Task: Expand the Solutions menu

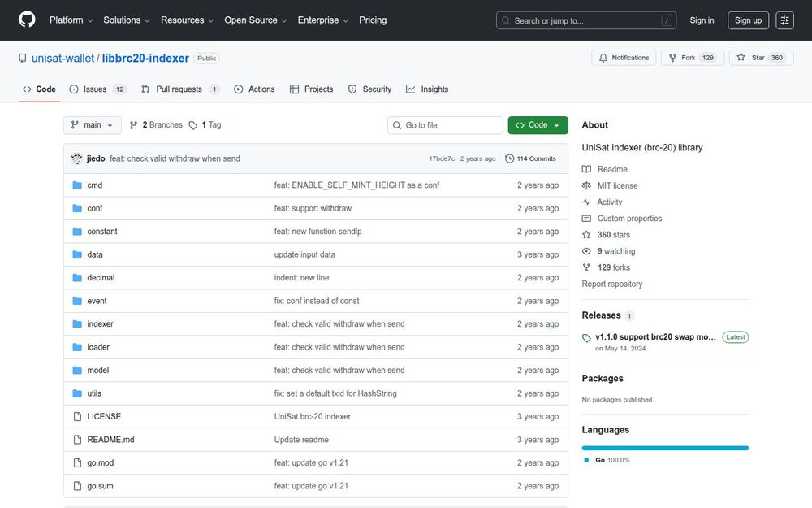Action: tap(127, 20)
